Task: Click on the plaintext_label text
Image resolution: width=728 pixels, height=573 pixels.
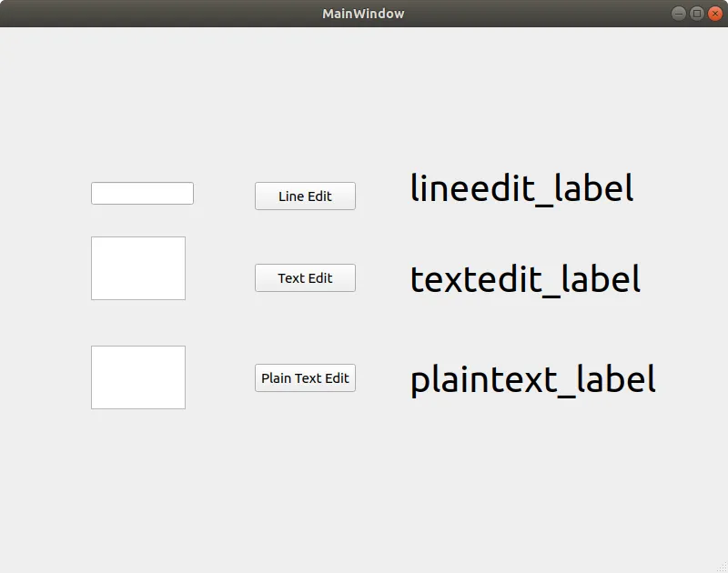Action: pos(532,379)
